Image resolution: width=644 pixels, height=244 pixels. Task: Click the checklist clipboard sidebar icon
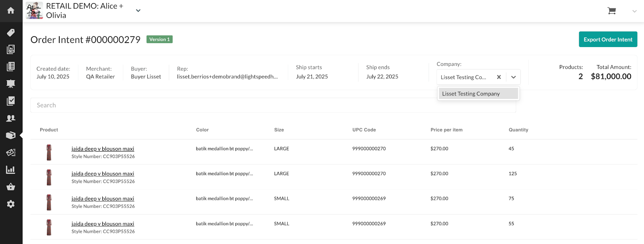point(11,101)
